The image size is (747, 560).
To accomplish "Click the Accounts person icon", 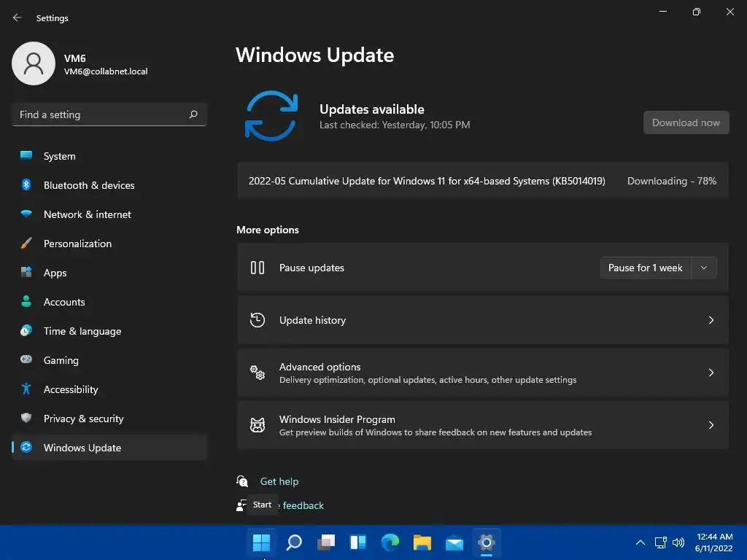I will pyautogui.click(x=26, y=301).
